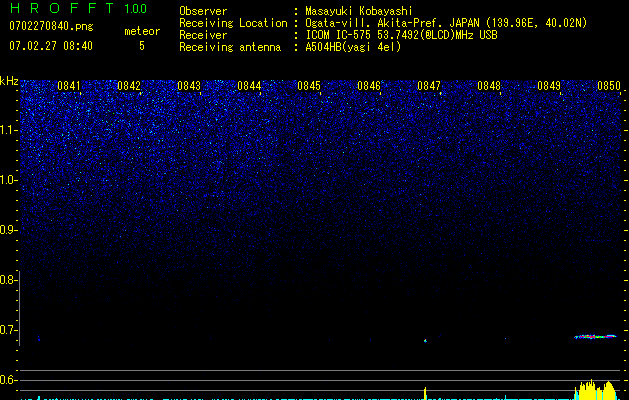Click the 1.0 kHz axis label
The width and height of the screenshot is (629, 400).
tap(9, 180)
